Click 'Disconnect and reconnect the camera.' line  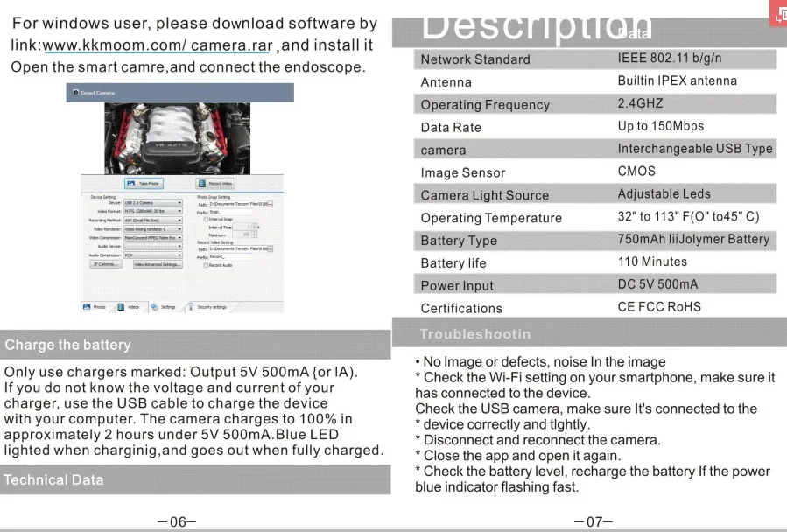[x=538, y=440]
